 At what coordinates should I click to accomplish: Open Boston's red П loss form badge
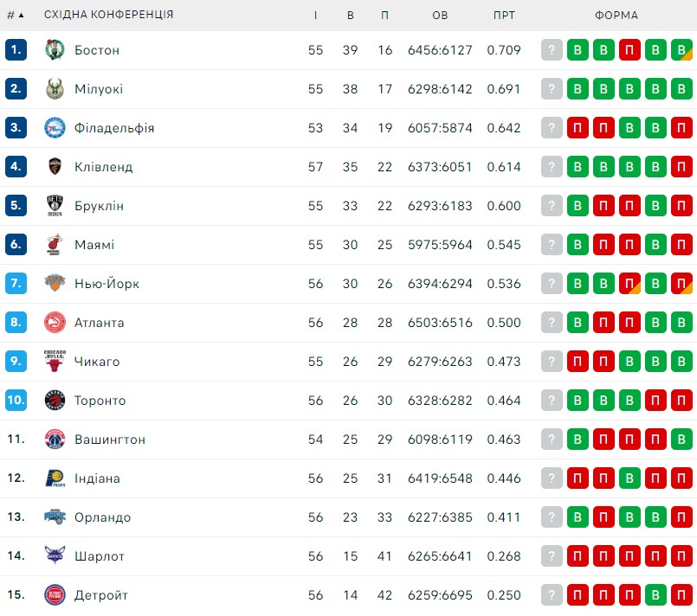(629, 49)
